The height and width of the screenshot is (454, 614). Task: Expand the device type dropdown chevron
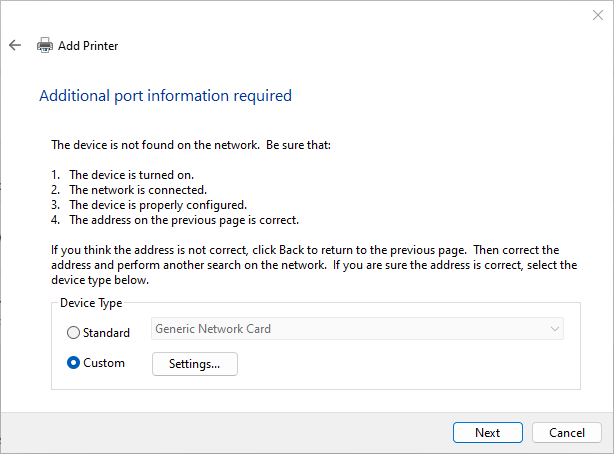(x=553, y=329)
